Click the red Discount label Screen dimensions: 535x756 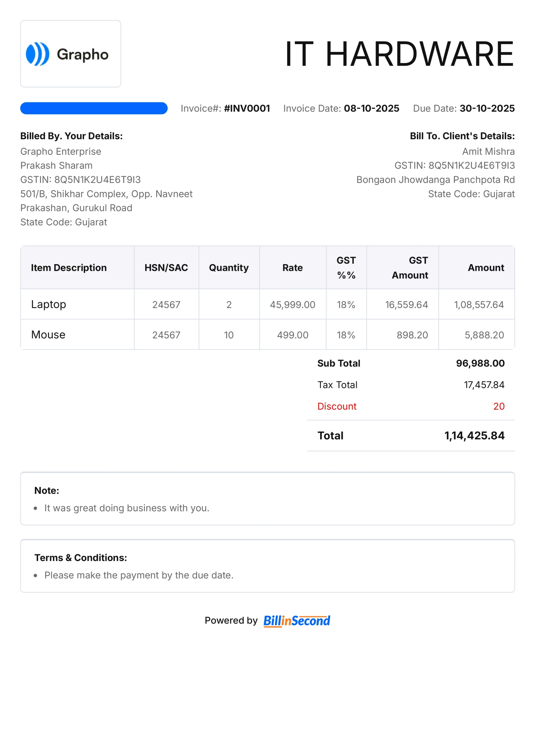pos(337,406)
